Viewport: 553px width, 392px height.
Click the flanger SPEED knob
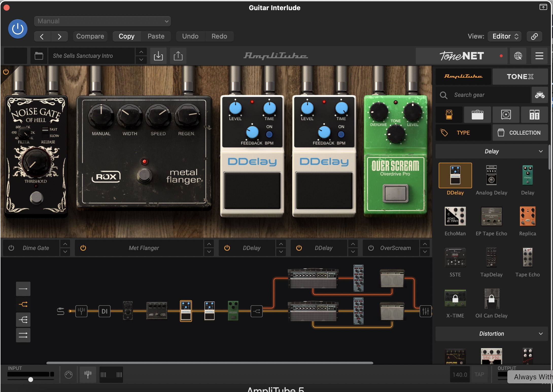point(158,117)
